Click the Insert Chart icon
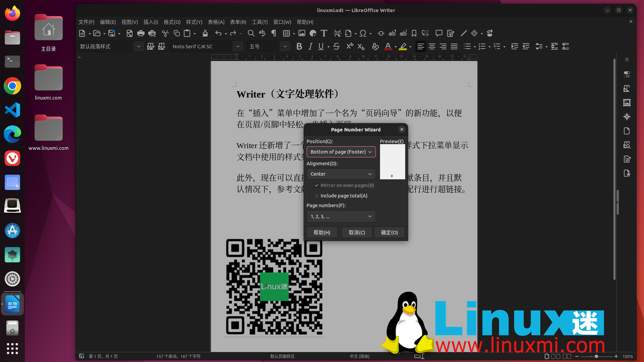This screenshot has height=362, width=644. [x=313, y=33]
